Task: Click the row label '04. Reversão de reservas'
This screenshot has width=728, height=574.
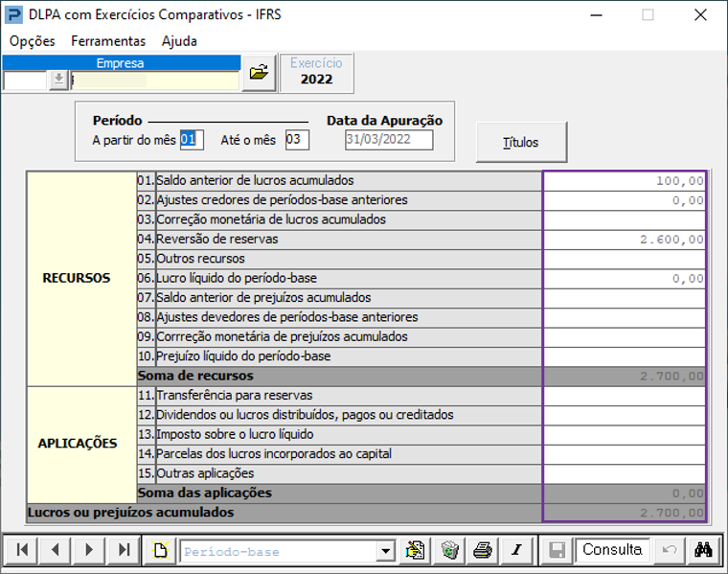Action: (339, 240)
